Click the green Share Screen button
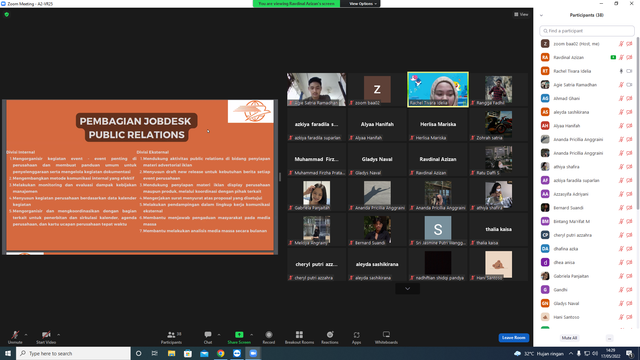Viewport: 640px width, 360px height. 239,337
